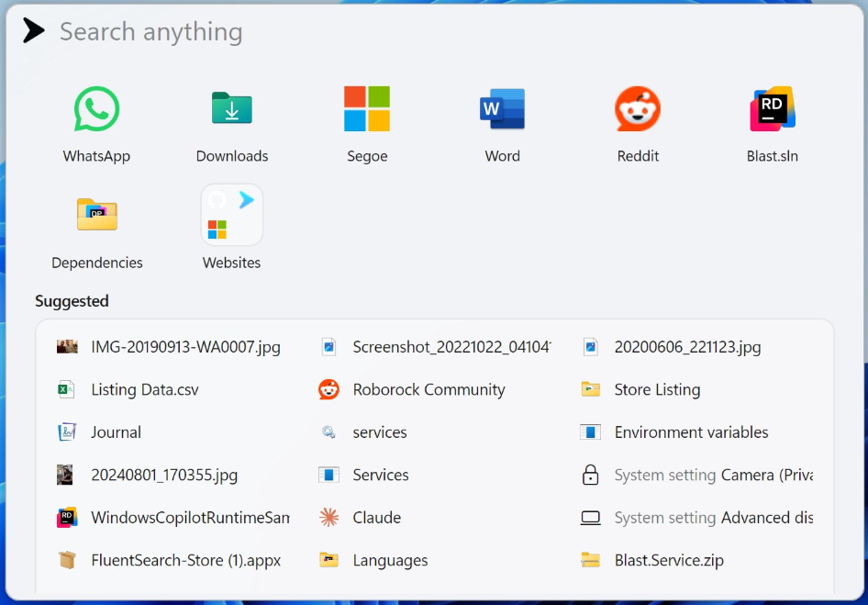Open Languages suggestion text
The height and width of the screenshot is (605, 868).
tap(390, 561)
